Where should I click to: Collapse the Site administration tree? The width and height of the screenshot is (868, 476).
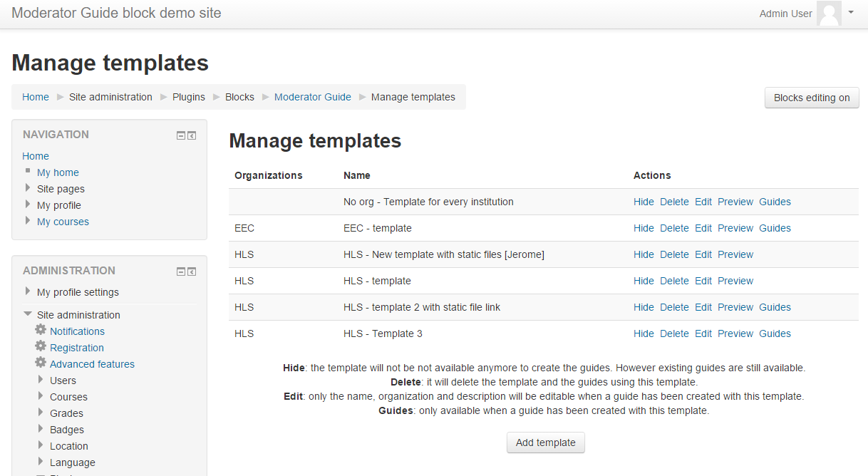(27, 314)
